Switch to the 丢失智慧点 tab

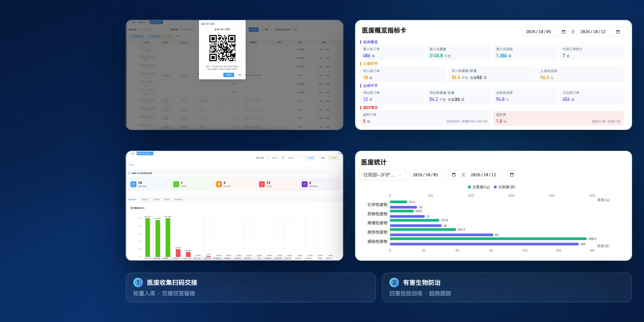(x=178, y=199)
